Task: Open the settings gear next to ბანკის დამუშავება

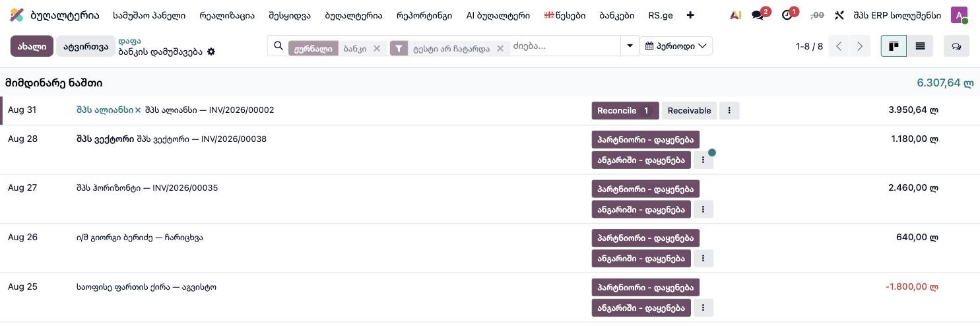Action: (211, 51)
